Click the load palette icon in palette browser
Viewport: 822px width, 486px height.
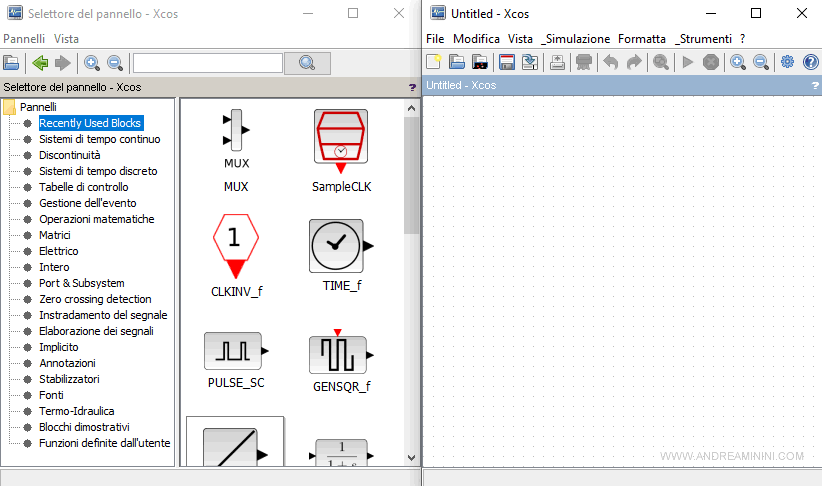tap(11, 63)
